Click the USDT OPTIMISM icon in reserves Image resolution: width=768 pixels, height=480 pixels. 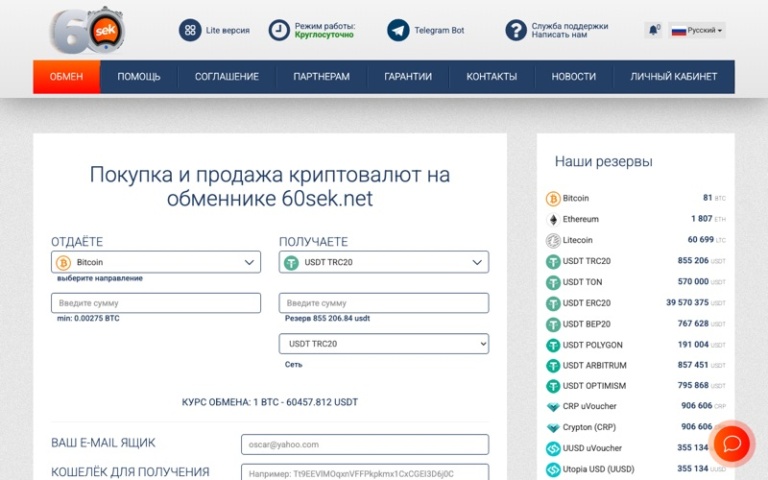pos(553,386)
